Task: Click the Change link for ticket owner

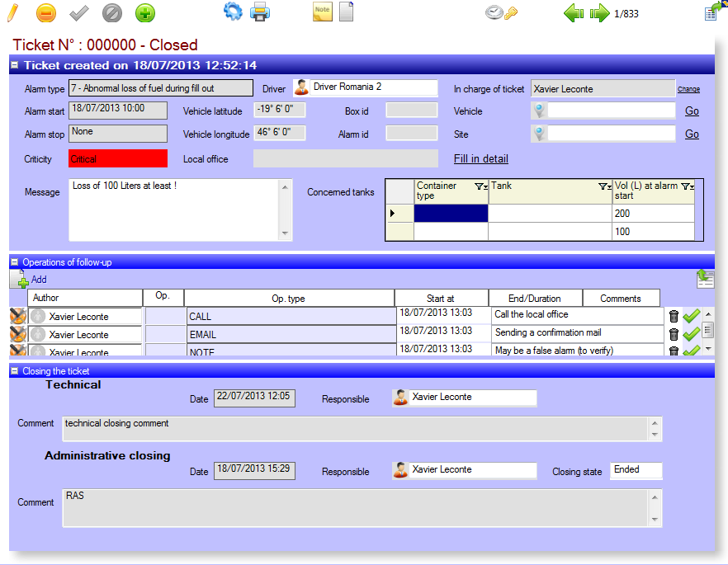Action: click(688, 89)
